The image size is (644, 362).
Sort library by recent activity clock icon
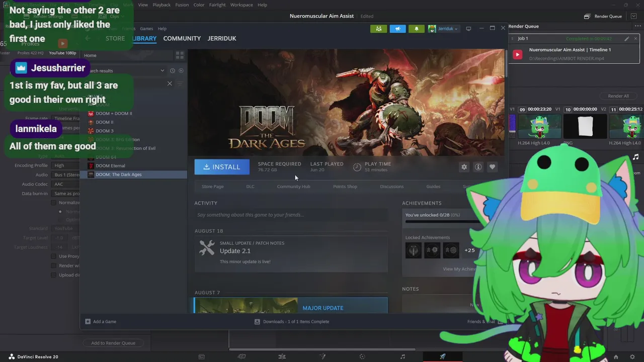173,71
